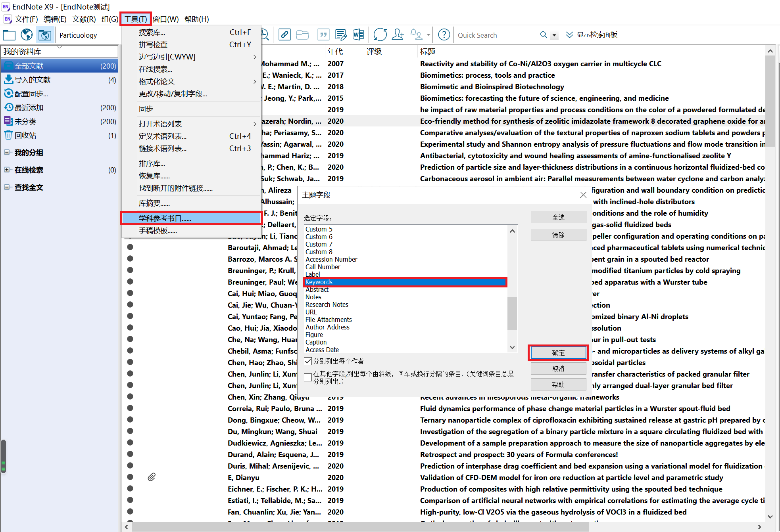
Task: Click the insert citation quote icon
Action: pyautogui.click(x=323, y=35)
